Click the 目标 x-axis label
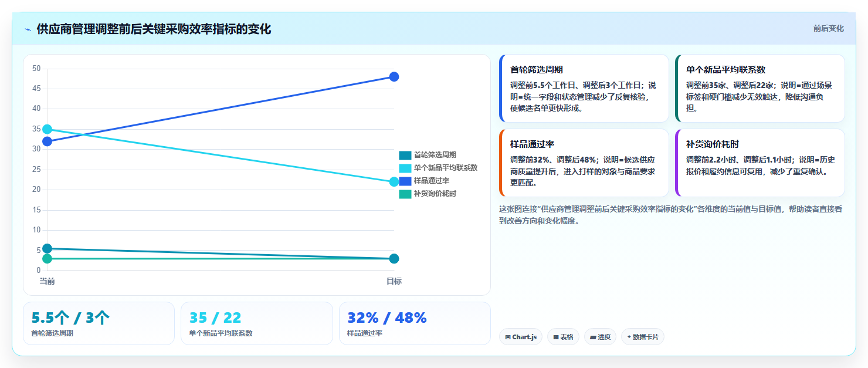Viewport: 868px width, 368px height. click(x=394, y=282)
